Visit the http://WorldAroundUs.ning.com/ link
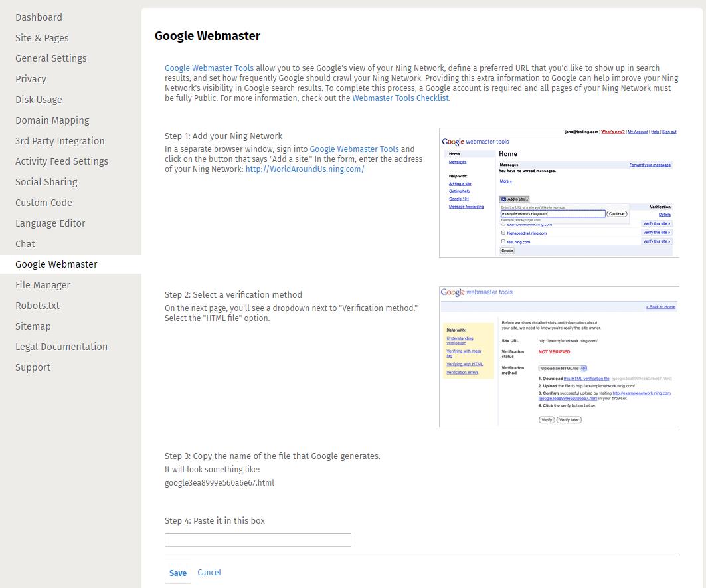The height and width of the screenshot is (588, 706). coord(305,169)
